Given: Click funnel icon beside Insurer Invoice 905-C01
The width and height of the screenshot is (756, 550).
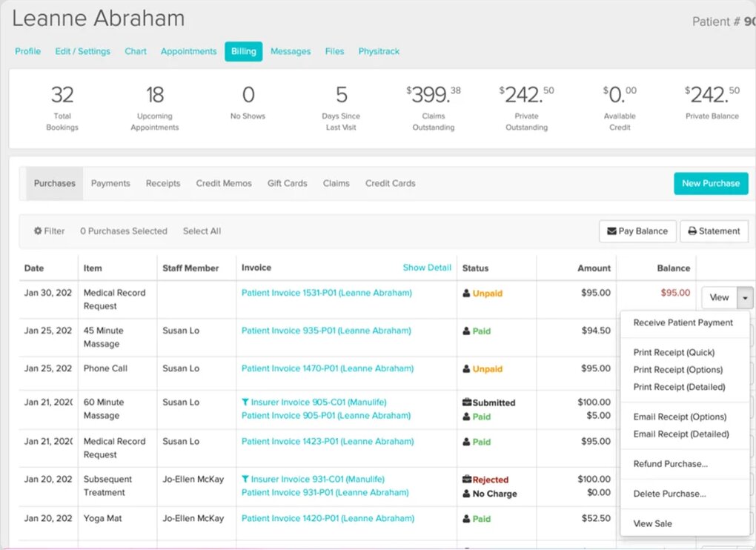Looking at the screenshot, I should 245,402.
